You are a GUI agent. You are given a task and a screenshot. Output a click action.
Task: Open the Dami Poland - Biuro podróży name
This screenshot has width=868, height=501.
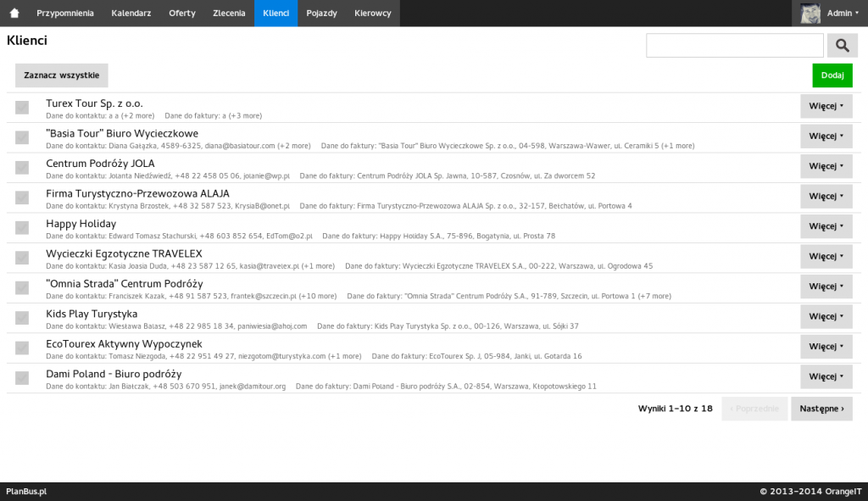point(114,374)
